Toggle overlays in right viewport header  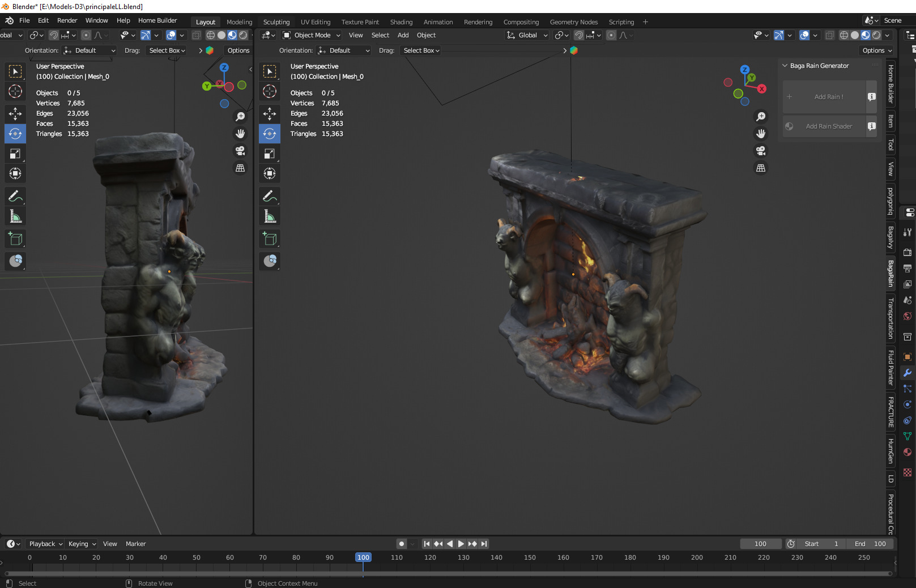[804, 35]
